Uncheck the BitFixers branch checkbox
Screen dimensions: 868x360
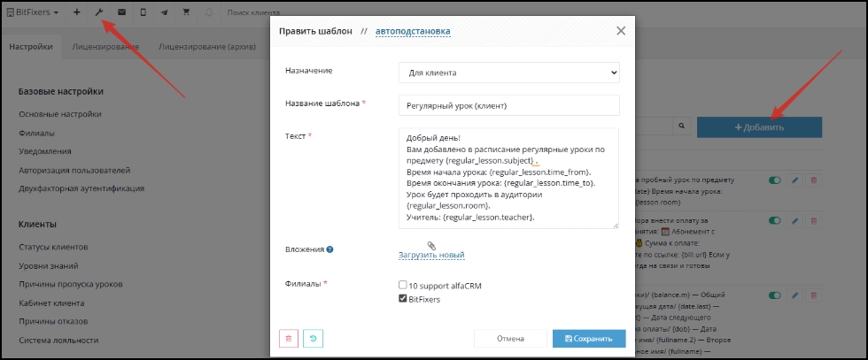pyautogui.click(x=402, y=299)
